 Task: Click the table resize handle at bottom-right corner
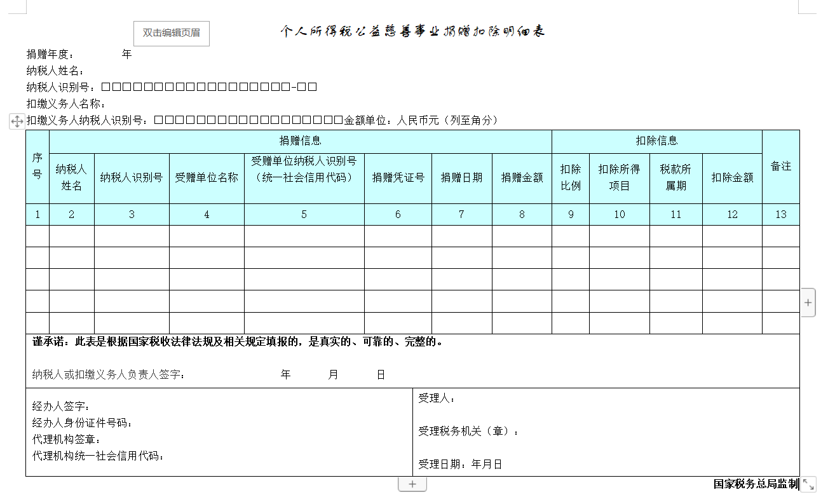(808, 484)
